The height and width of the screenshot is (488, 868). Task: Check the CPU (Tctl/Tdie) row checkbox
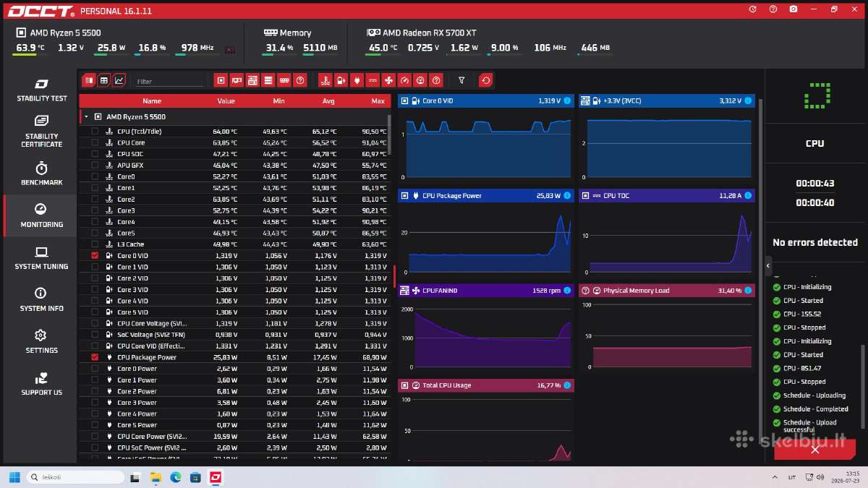click(95, 132)
